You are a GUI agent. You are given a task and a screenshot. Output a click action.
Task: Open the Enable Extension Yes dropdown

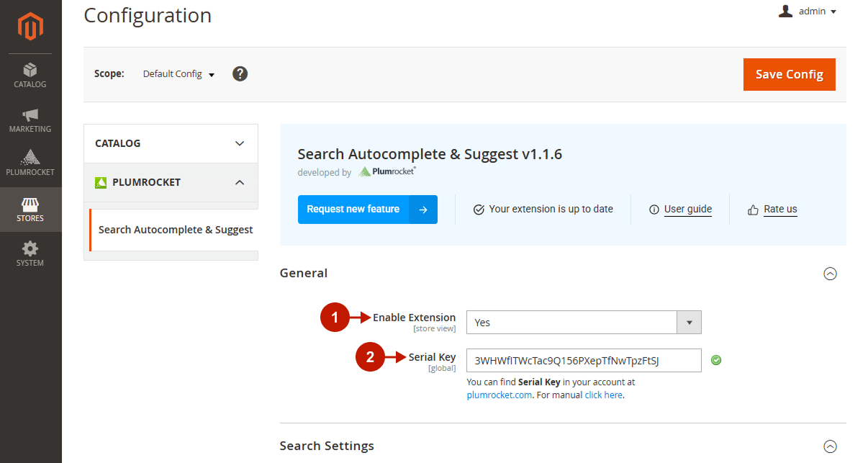(584, 323)
